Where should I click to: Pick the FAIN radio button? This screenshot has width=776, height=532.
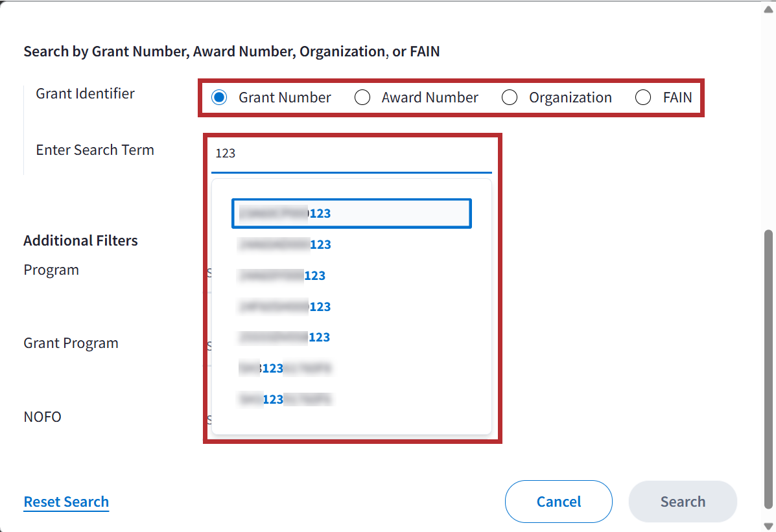pyautogui.click(x=642, y=98)
